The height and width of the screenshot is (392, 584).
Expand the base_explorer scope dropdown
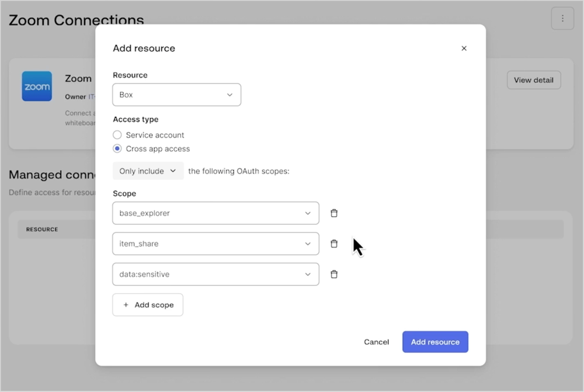point(308,213)
